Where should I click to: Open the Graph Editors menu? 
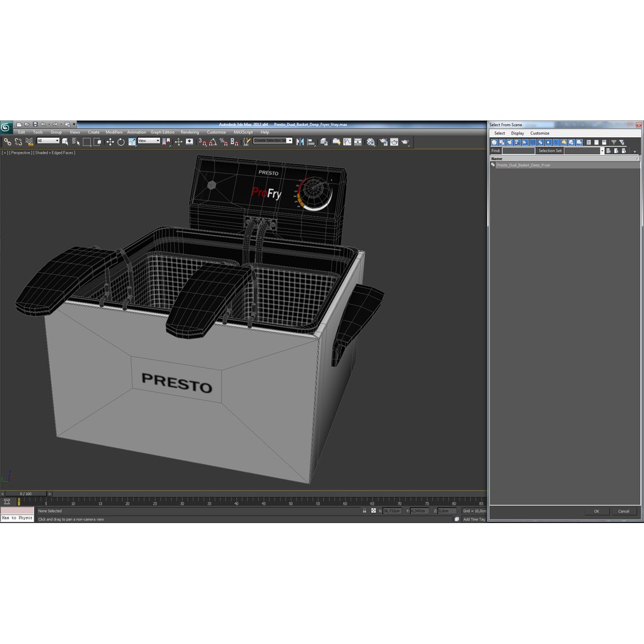(163, 132)
